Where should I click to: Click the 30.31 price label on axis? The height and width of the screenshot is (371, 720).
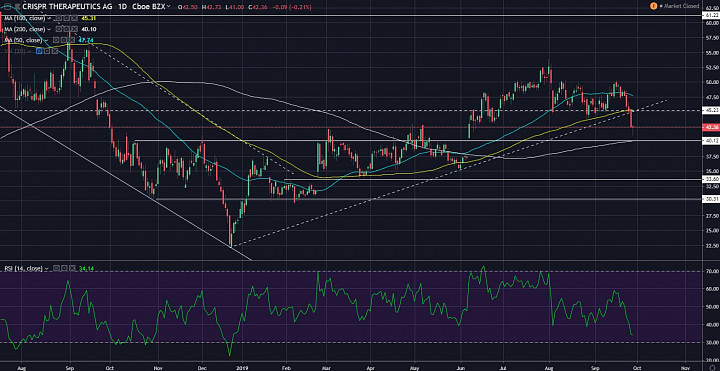tap(712, 199)
